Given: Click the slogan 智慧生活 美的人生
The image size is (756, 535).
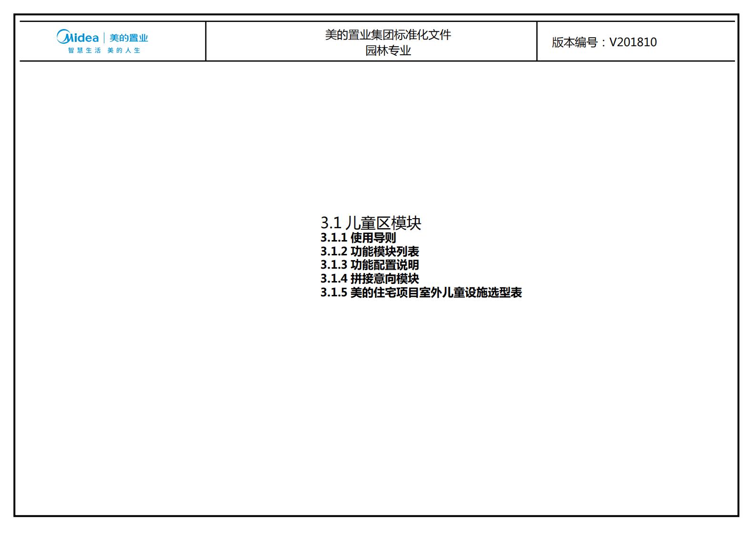Looking at the screenshot, I should (x=104, y=50).
